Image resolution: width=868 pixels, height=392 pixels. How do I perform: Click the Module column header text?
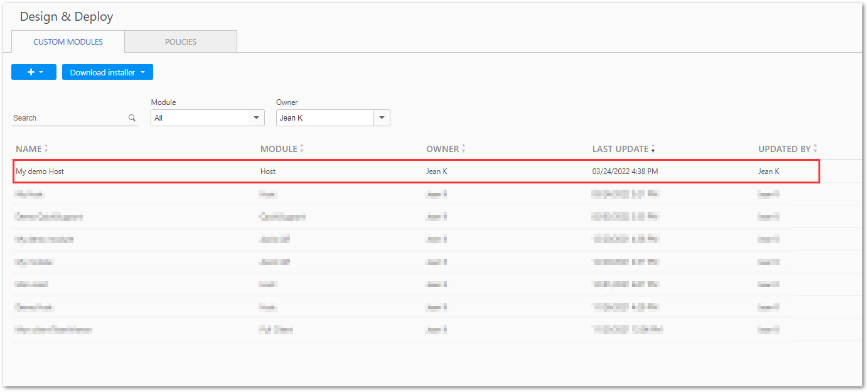click(x=279, y=150)
